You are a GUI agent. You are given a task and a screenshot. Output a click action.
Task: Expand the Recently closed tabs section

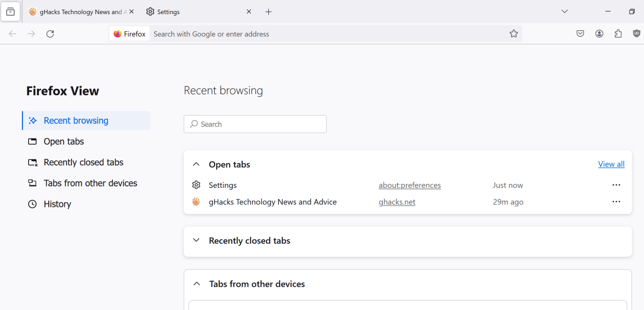pyautogui.click(x=196, y=240)
